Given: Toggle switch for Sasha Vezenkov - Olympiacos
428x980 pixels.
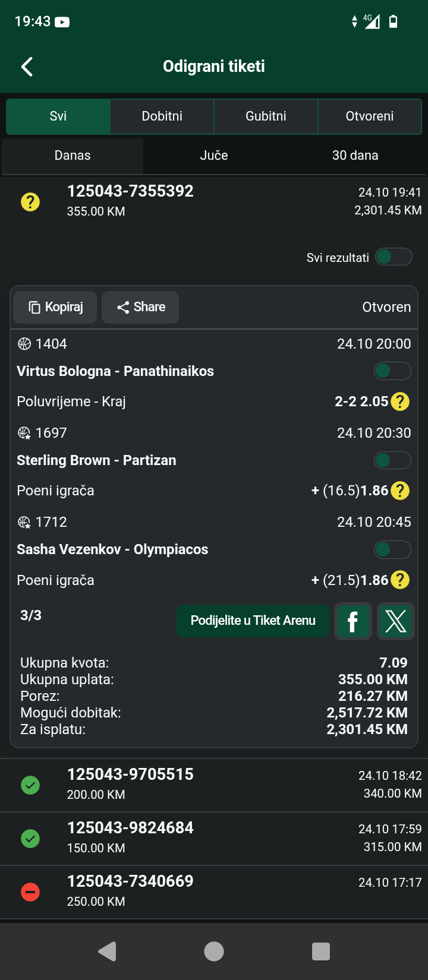Looking at the screenshot, I should 392,549.
